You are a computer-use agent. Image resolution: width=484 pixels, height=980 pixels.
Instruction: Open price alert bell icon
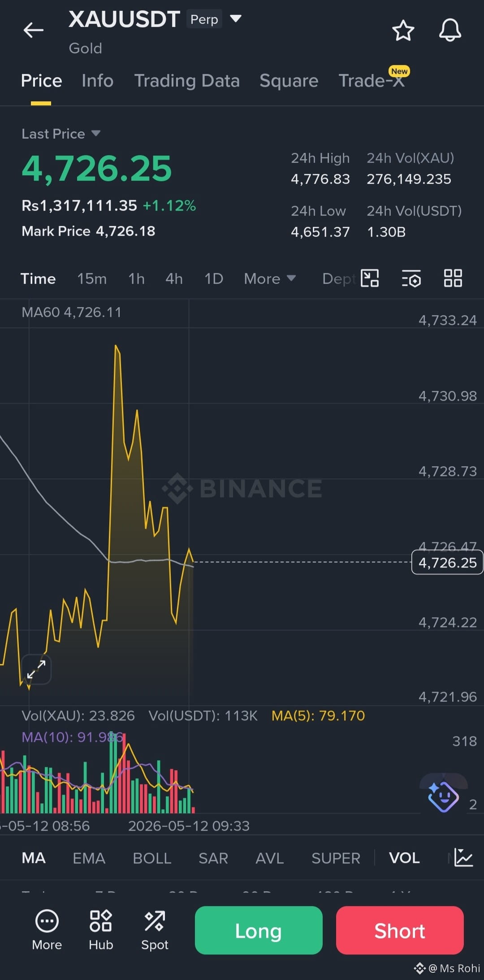click(x=450, y=30)
